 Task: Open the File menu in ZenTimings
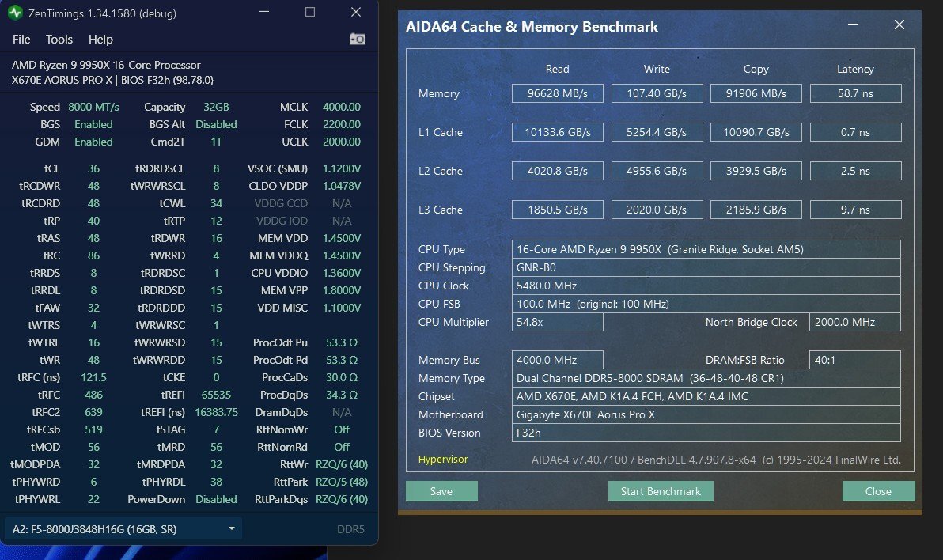click(21, 39)
